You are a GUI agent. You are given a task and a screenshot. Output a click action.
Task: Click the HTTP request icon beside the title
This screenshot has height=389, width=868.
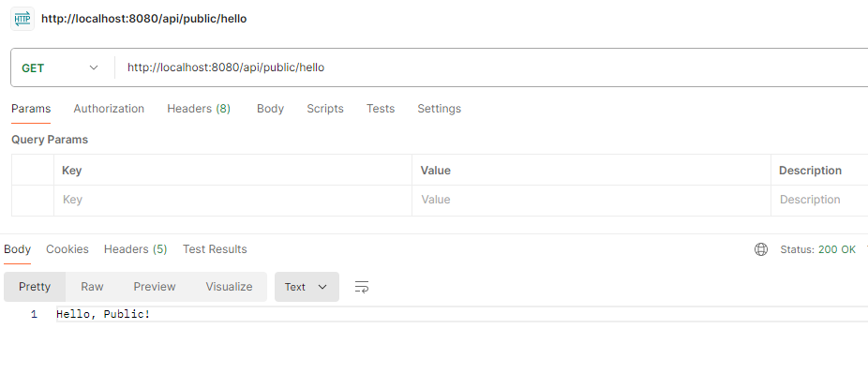coord(22,18)
